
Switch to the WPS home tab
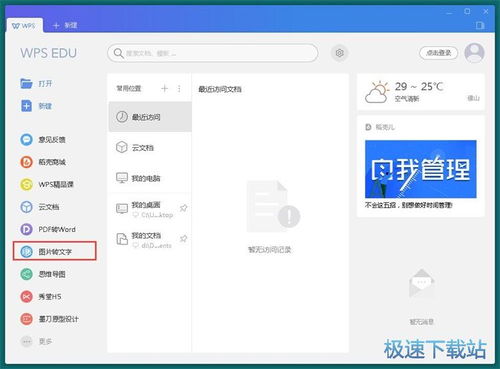(24, 25)
